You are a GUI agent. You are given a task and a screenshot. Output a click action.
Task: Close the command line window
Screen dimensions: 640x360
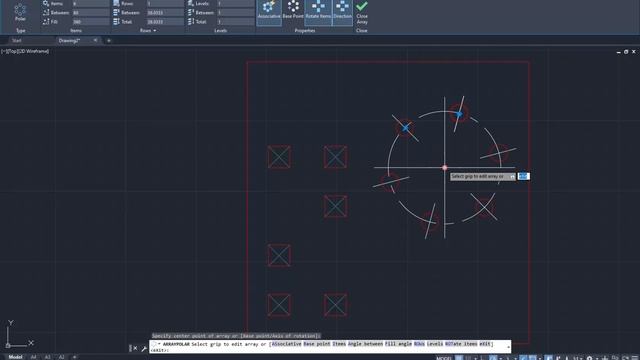(136, 348)
